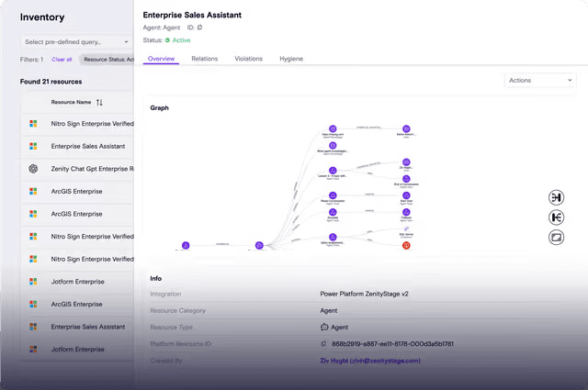588x390 pixels.
Task: Click the Clear all filters link
Action: coord(62,59)
